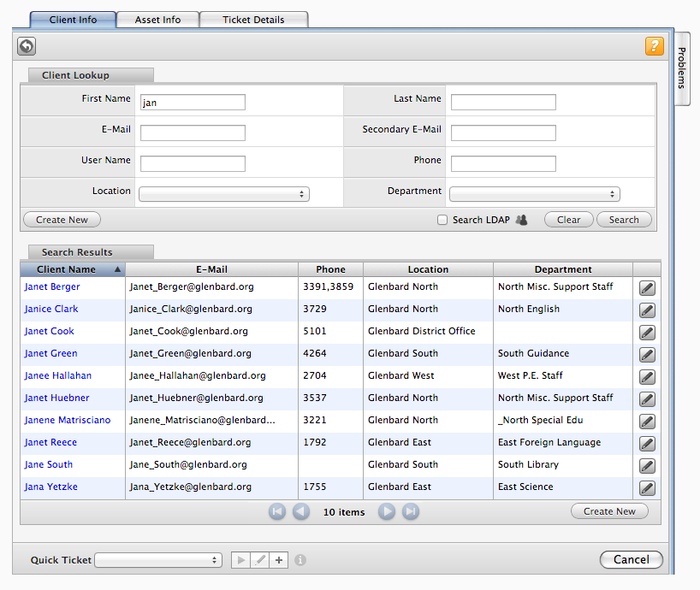Go to the next results page
Image resolution: width=700 pixels, height=590 pixels.
pyautogui.click(x=387, y=511)
